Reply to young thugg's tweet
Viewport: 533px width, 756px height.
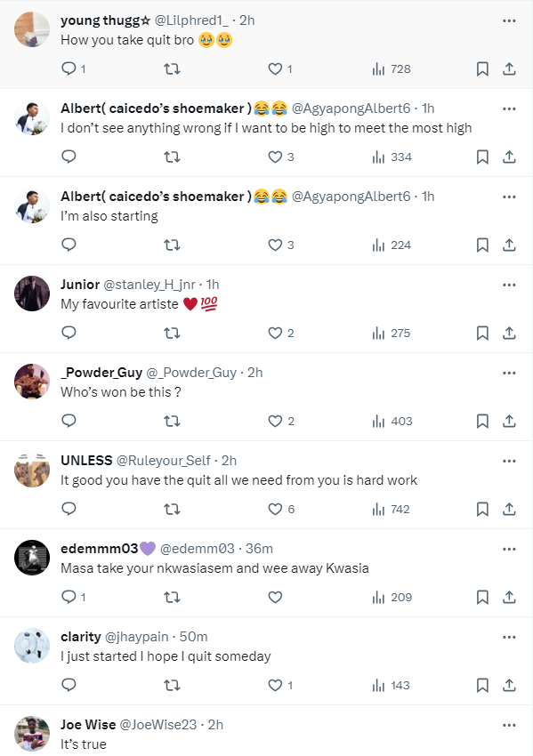pyautogui.click(x=73, y=69)
